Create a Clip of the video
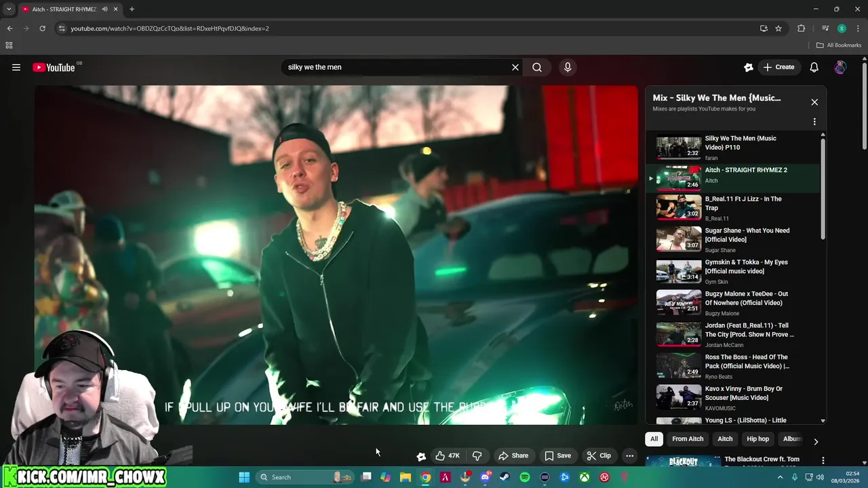 tap(599, 455)
